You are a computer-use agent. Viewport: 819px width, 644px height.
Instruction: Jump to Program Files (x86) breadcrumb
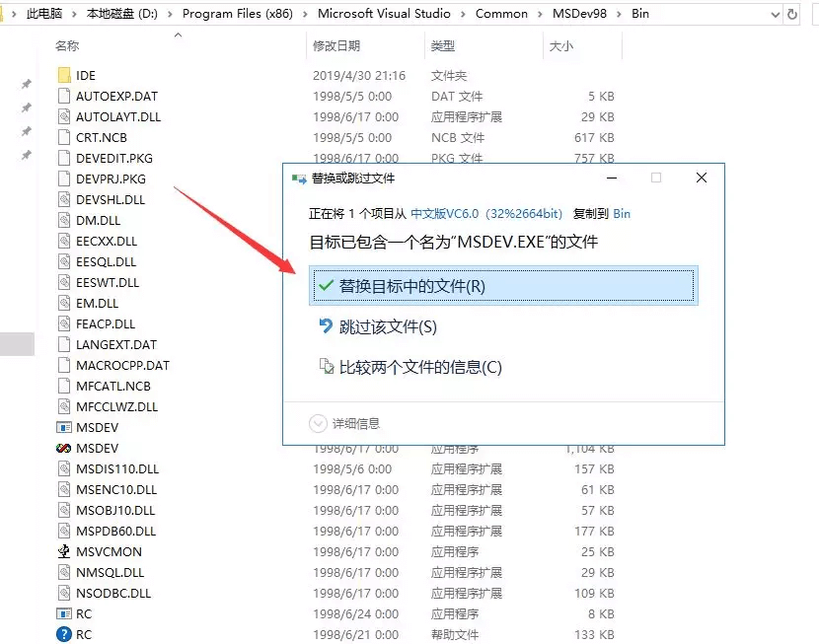pos(238,14)
